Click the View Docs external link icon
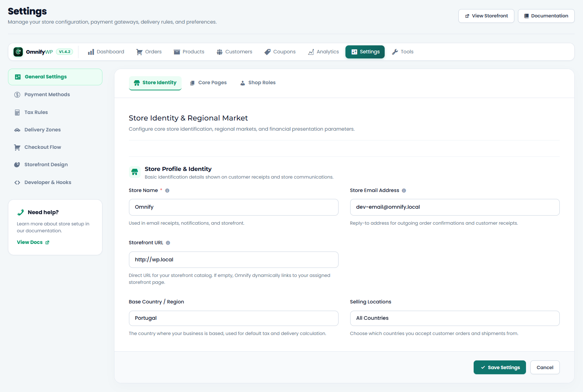This screenshot has height=392, width=583. pyautogui.click(x=47, y=242)
